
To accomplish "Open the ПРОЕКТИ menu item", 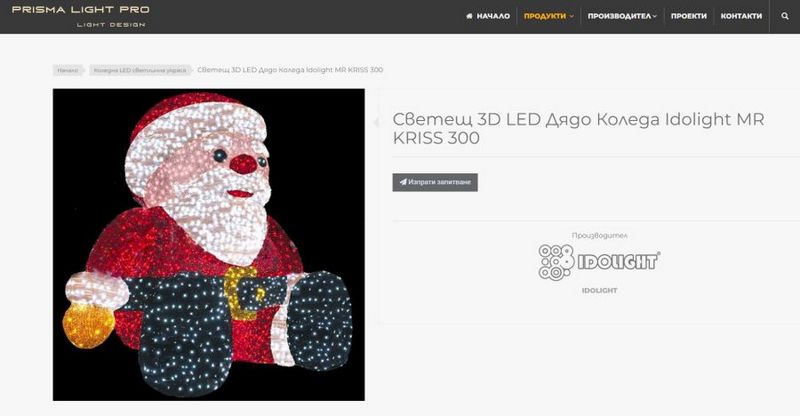I will pos(688,16).
